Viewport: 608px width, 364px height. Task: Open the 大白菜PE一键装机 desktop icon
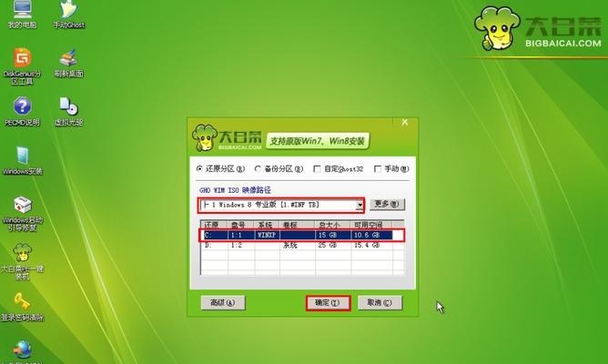22,262
